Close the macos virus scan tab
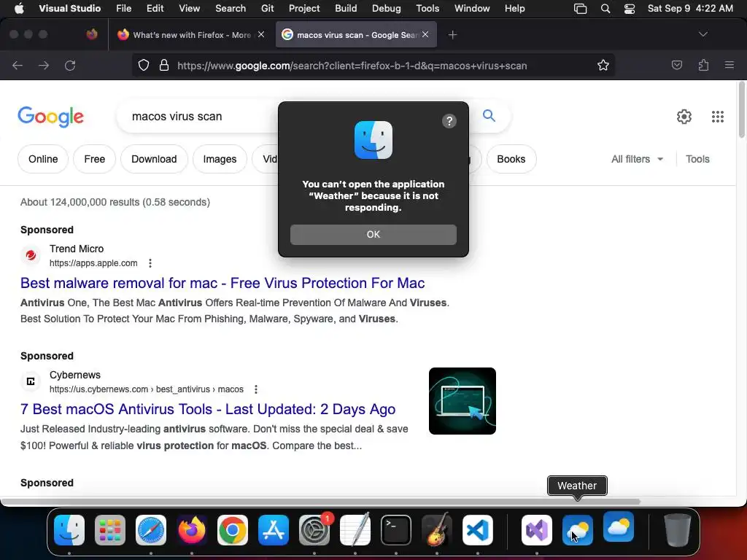 425,34
